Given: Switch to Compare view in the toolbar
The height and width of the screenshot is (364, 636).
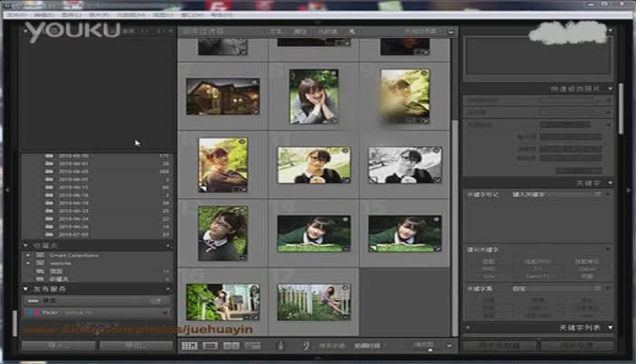Looking at the screenshot, I should point(232,346).
